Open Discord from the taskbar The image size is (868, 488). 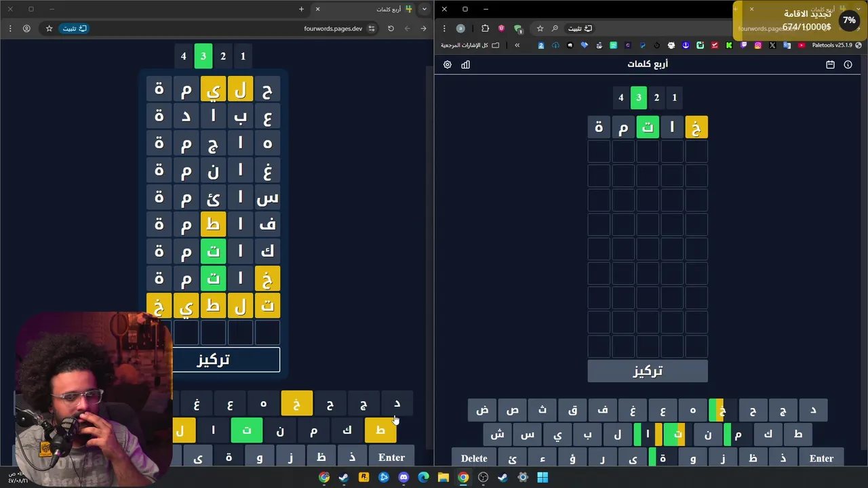pos(403,477)
